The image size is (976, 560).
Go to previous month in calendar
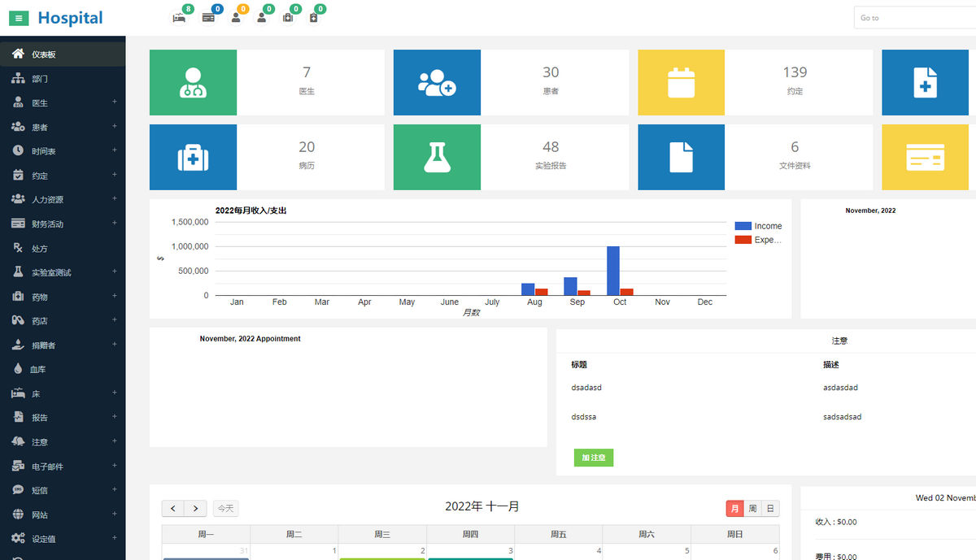tap(173, 508)
